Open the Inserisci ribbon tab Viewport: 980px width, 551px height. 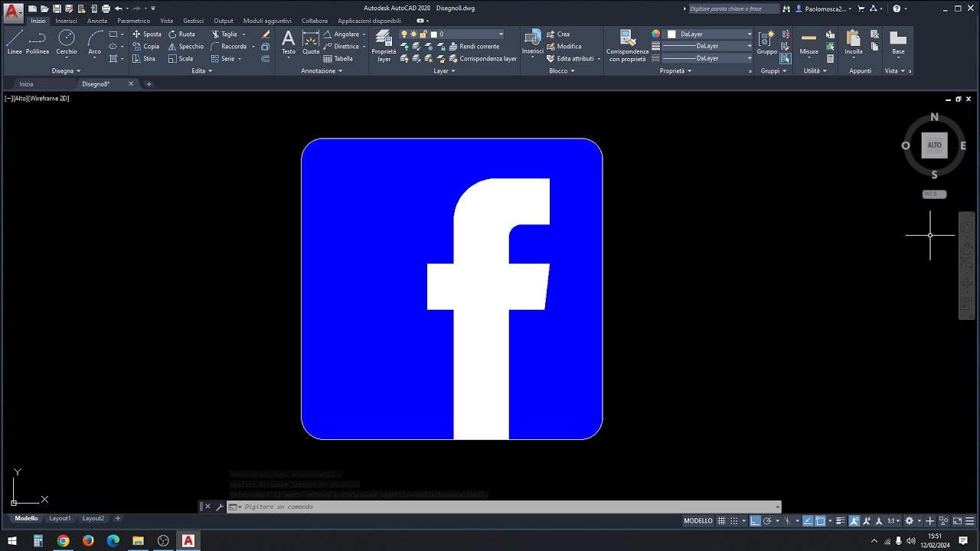pos(66,21)
